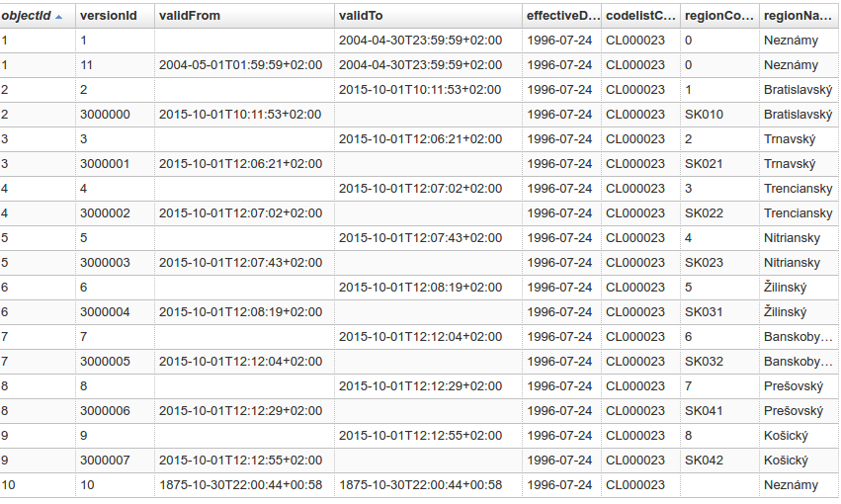841x504 pixels.
Task: Click the validTo column header
Action: point(360,16)
